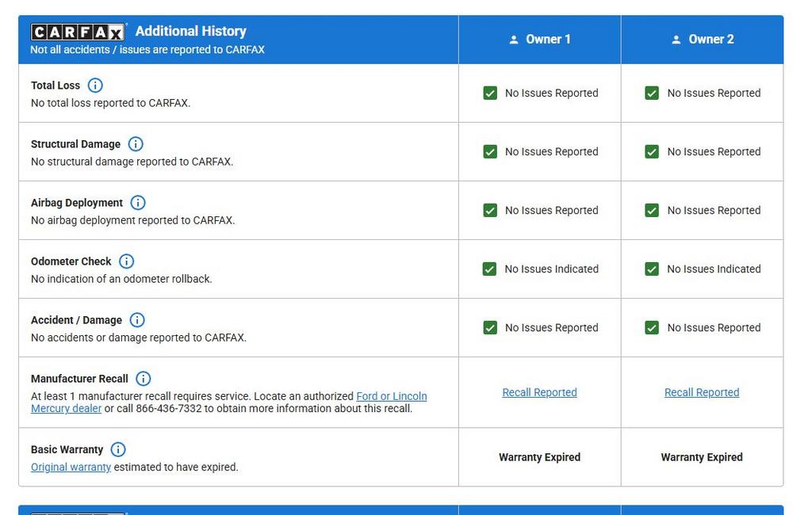
Task: Click 'No indication of an odometer rollback.' text
Action: click(121, 279)
